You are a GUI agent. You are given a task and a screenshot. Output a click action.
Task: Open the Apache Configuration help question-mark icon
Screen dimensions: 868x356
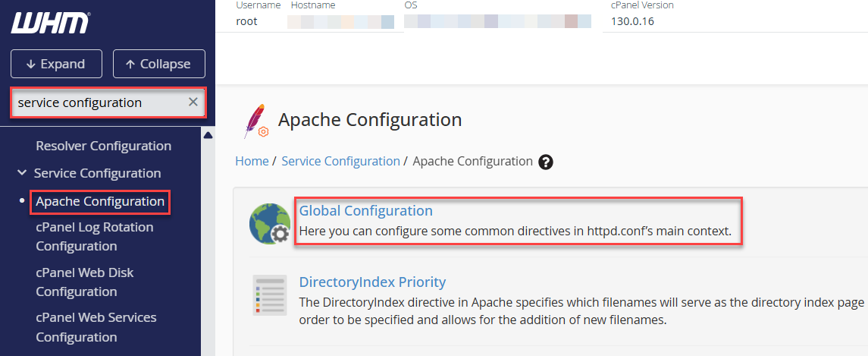point(546,162)
